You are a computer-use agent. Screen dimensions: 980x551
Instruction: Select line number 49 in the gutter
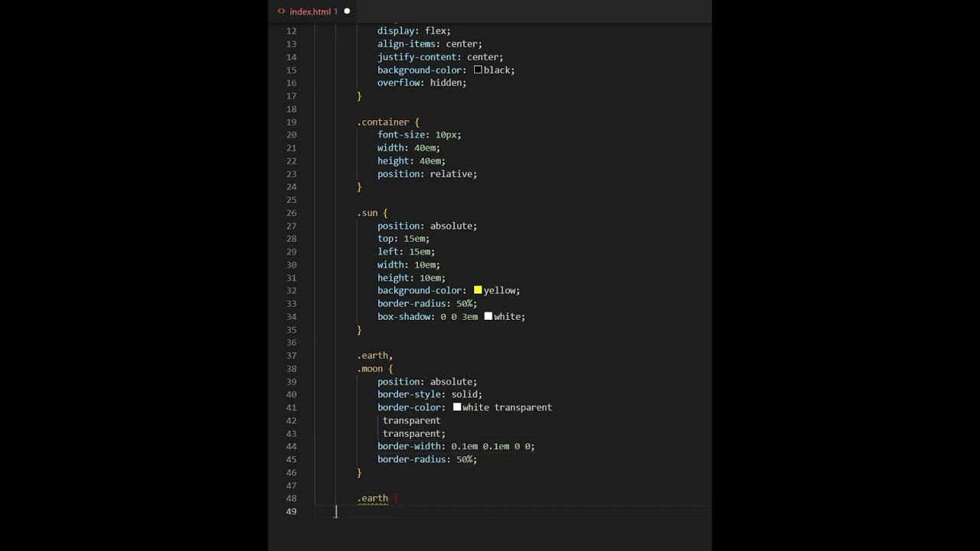(x=291, y=511)
